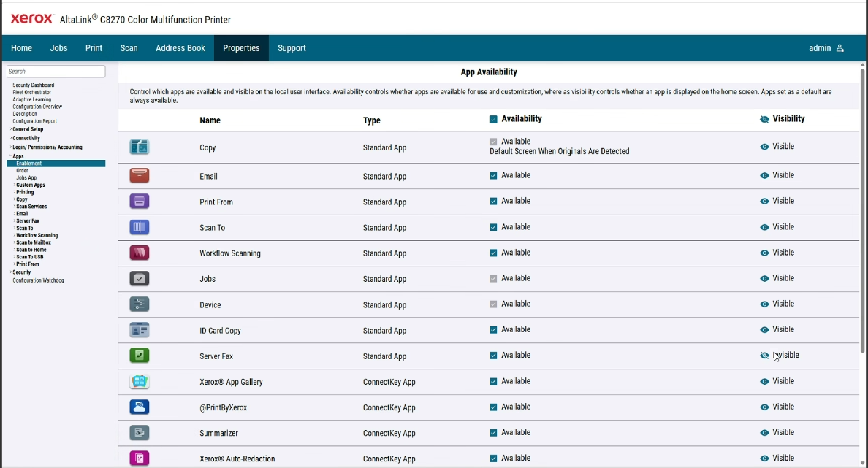Open the Support menu
Viewport: 868px width, 468px height.
click(x=292, y=47)
